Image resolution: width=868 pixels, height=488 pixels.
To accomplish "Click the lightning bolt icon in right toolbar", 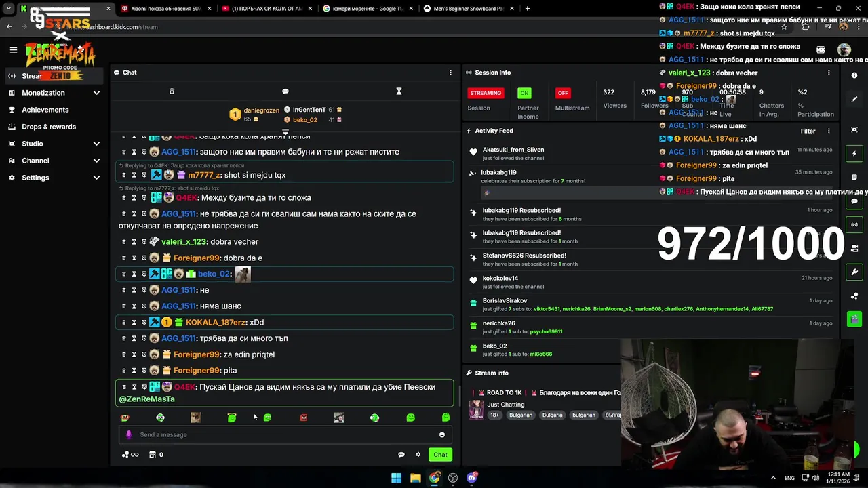I will point(854,154).
